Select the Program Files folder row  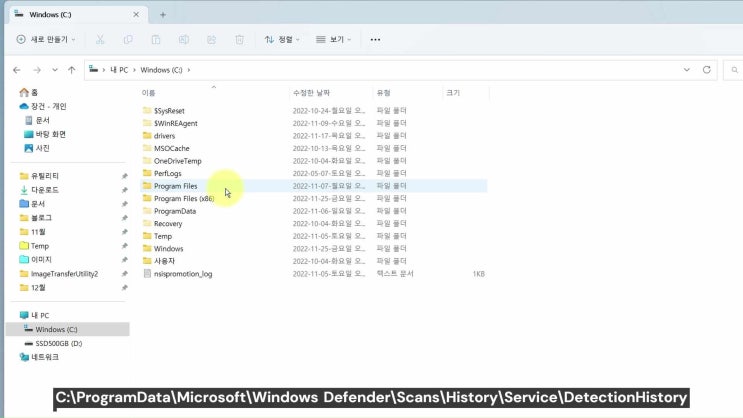pyautogui.click(x=314, y=186)
